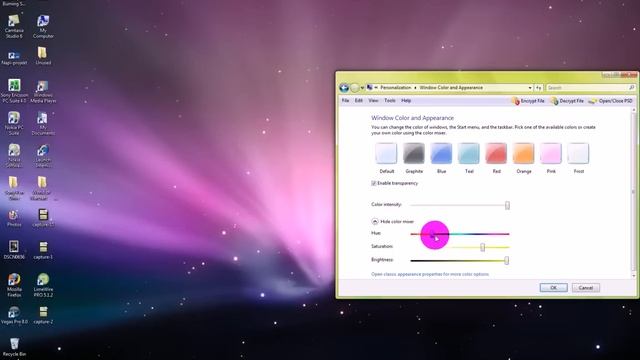Viewport: 640px width, 360px height.
Task: Click the Saturation slider handle
Action: pos(482,247)
